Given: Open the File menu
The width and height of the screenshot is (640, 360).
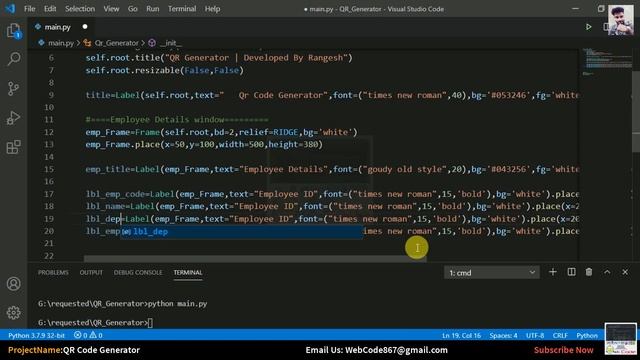Looking at the screenshot, I should pyautogui.click(x=29, y=9).
